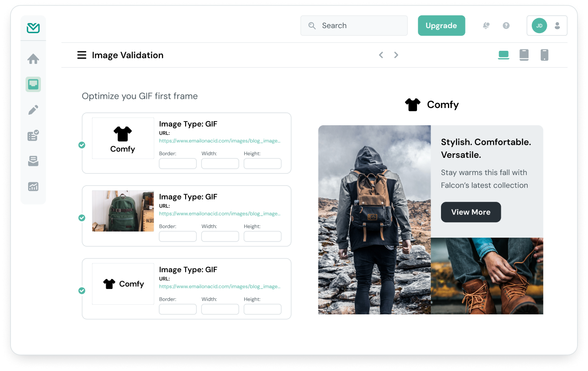Viewport: 588px width, 371px height.
Task: Open the URL link of the stacked Comfy logo card
Action: coord(220,141)
